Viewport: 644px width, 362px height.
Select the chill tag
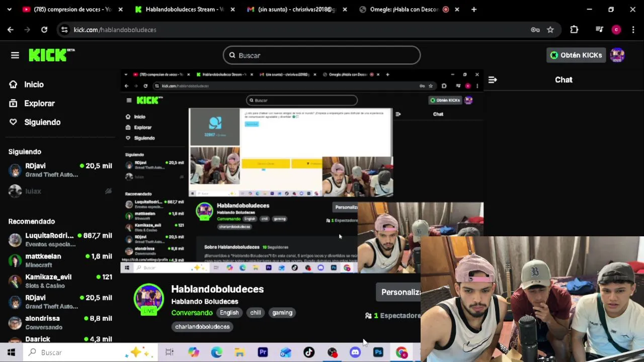[x=256, y=313]
